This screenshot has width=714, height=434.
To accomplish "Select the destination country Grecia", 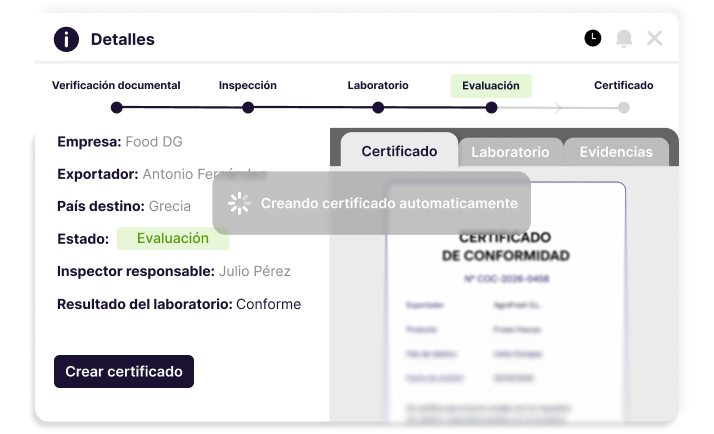I will coord(169,206).
